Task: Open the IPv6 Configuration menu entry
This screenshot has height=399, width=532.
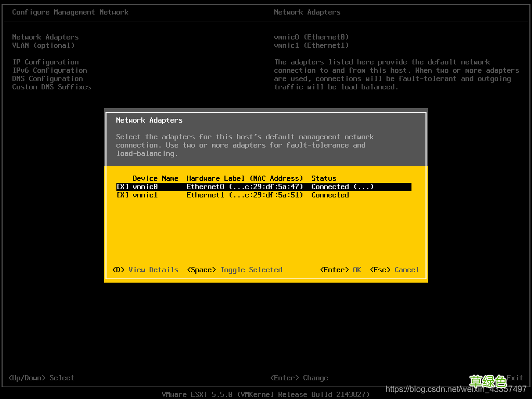Action: [49, 70]
